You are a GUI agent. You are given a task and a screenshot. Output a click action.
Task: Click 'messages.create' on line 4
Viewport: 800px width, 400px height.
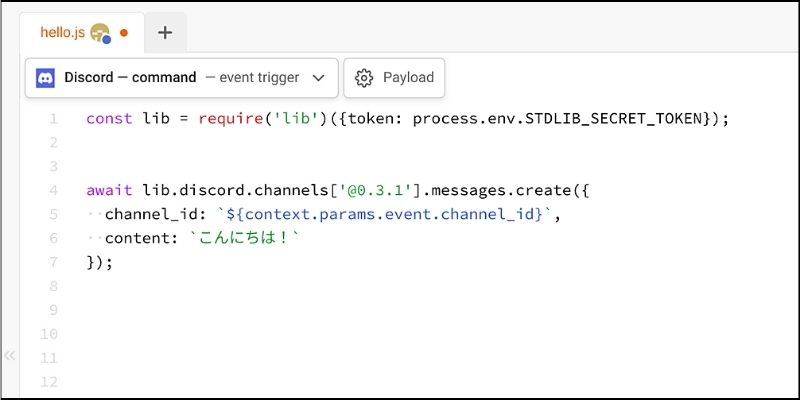502,190
